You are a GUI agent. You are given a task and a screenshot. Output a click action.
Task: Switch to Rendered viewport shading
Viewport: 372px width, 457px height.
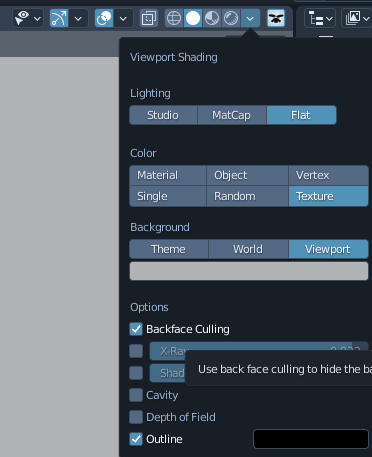(x=231, y=18)
